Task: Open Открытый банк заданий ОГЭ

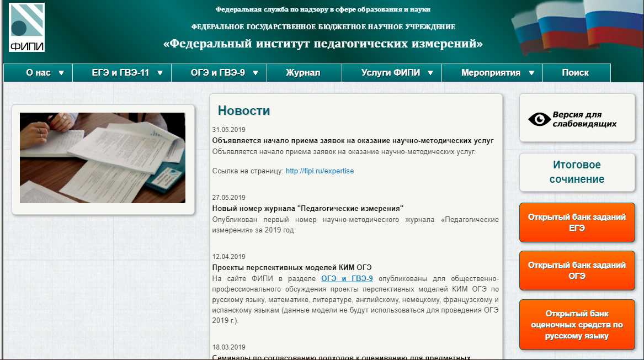Action: point(577,271)
